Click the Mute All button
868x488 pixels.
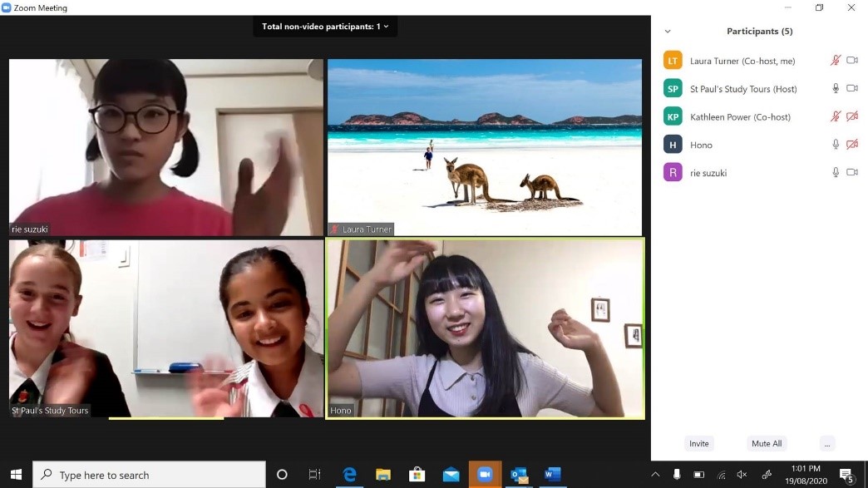767,444
